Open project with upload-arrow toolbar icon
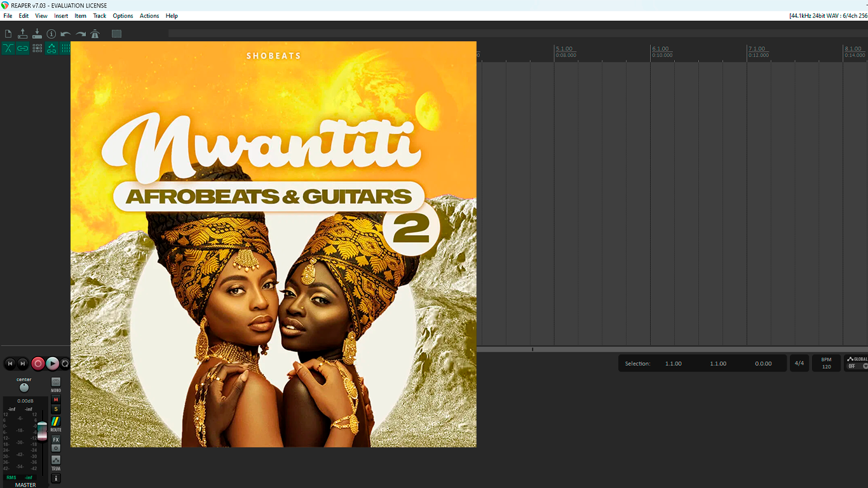Viewport: 868px width, 488px height. (x=23, y=34)
